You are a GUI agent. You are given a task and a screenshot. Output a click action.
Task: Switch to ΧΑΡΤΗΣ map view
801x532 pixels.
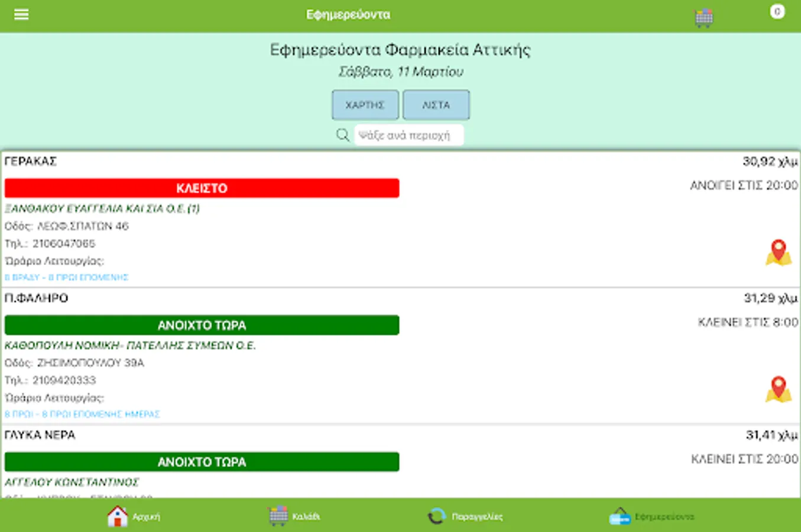click(x=365, y=105)
